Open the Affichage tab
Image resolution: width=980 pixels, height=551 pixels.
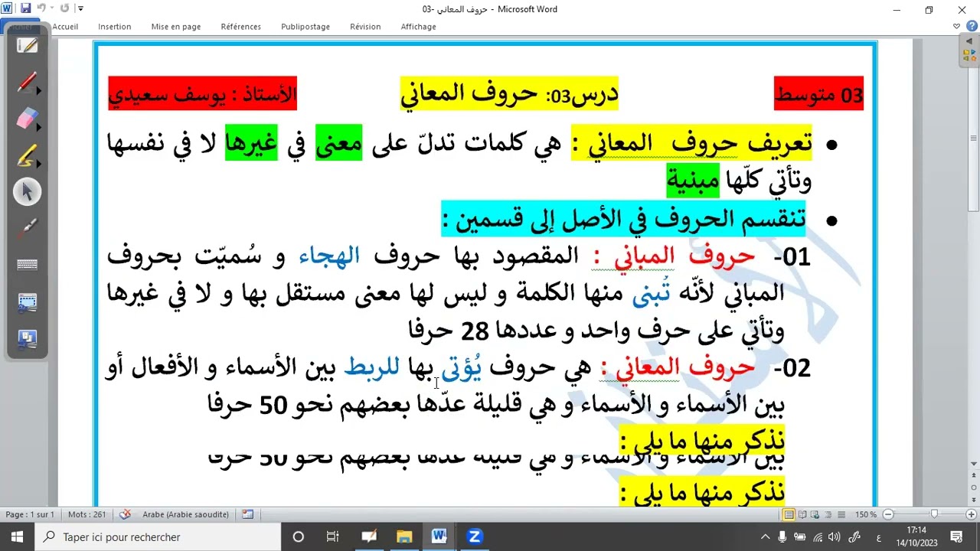[418, 27]
